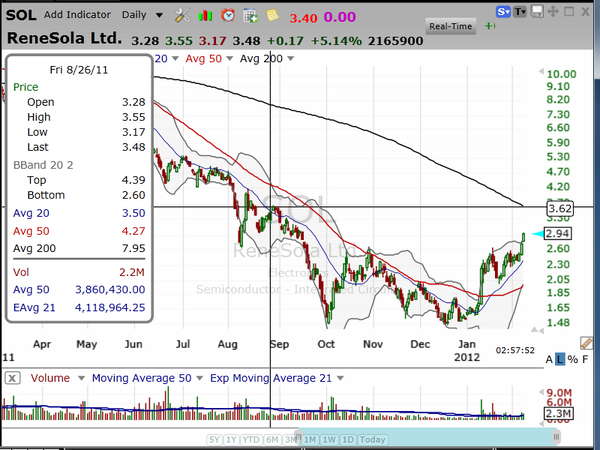
Task: Open the Daily timeframe dropdown
Action: coord(159,15)
